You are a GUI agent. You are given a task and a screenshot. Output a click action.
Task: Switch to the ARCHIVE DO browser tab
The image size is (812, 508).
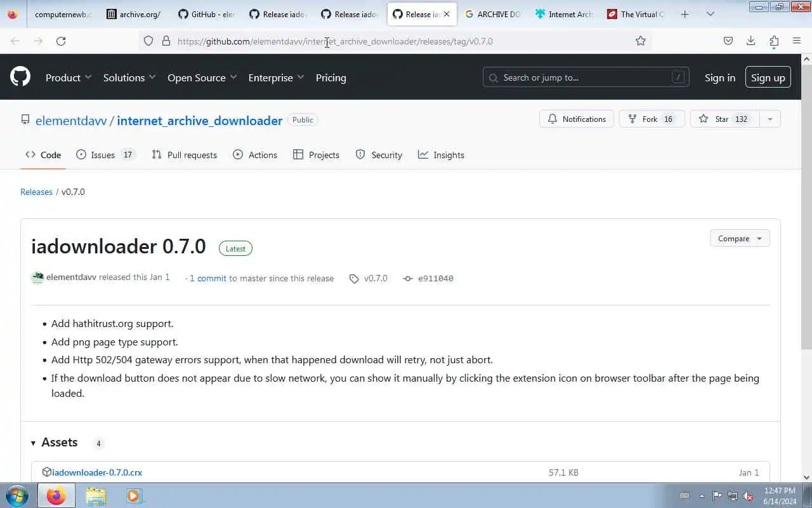[x=492, y=14]
